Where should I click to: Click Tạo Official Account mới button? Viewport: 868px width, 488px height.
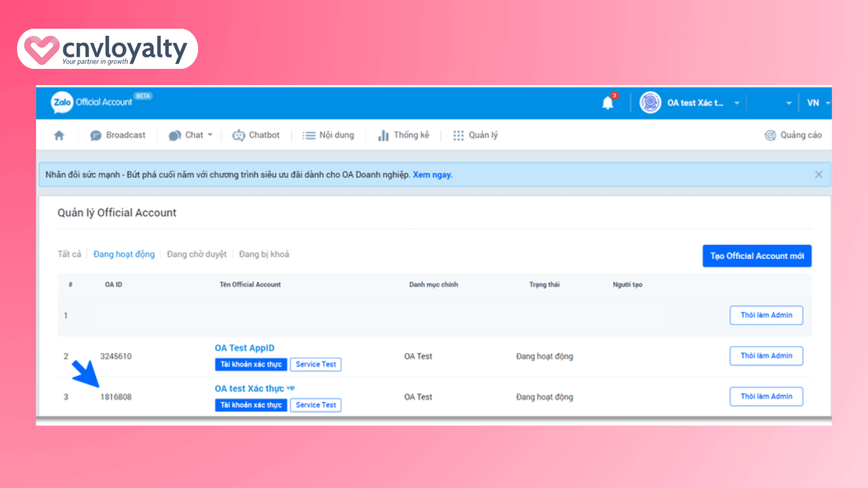point(757,256)
